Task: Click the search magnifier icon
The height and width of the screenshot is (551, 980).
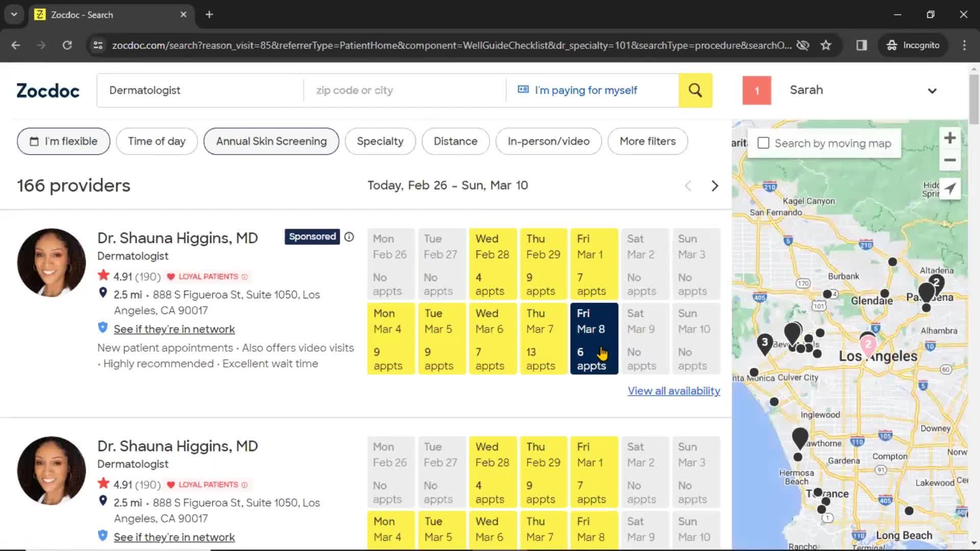Action: coord(696,90)
